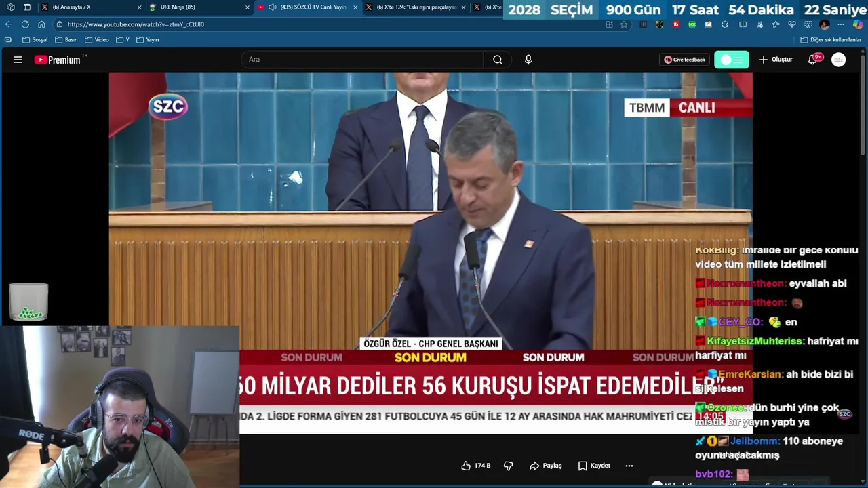Viewport: 868px width, 488px height.
Task: Click red TubeBuddy extension icon in toolbar
Action: (x=676, y=24)
